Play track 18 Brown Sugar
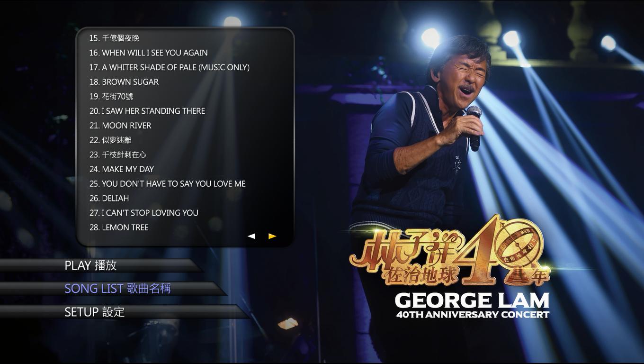Image resolution: width=644 pixels, height=364 pixels. click(x=124, y=82)
